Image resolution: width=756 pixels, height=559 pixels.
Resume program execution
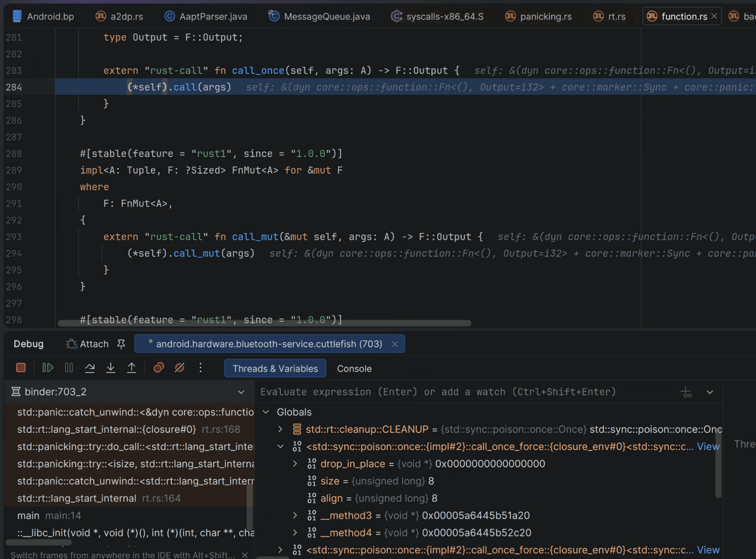click(x=48, y=367)
